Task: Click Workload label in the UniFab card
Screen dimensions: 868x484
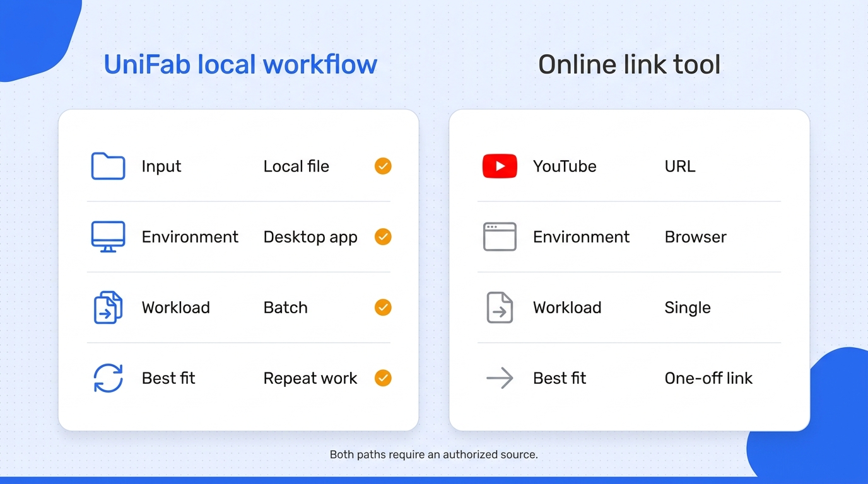Action: [176, 308]
